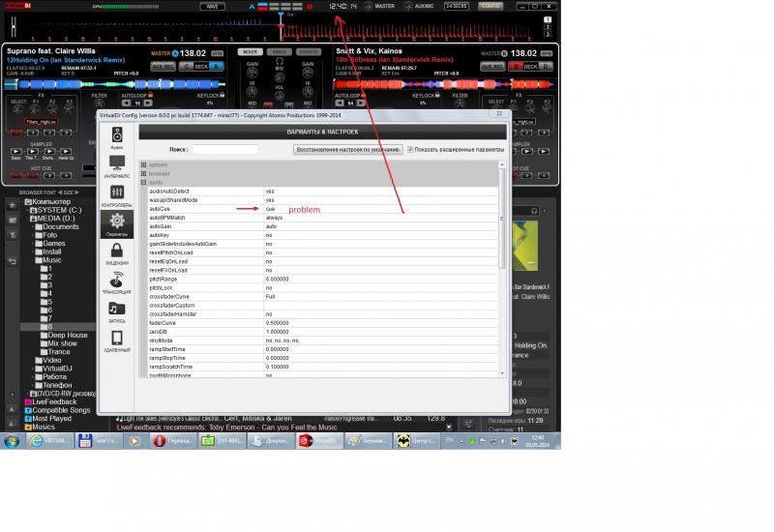The width and height of the screenshot is (774, 532).
Task: Open the bat icon taskbar item
Action: 417,441
